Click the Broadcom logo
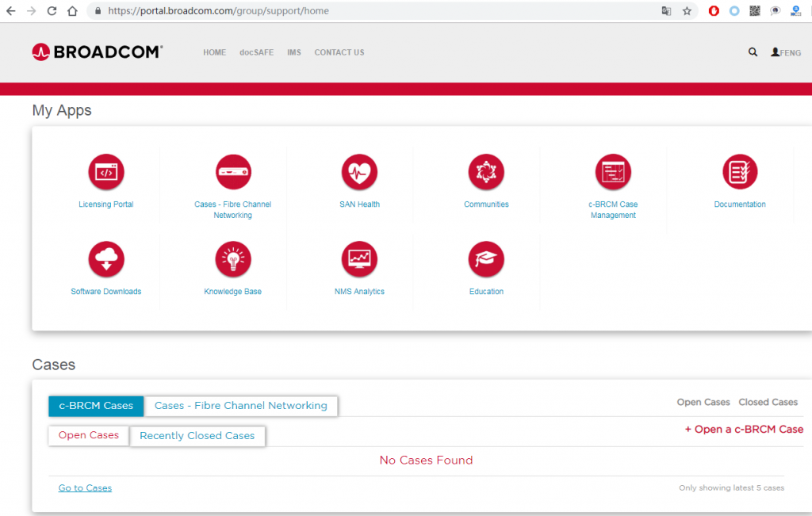The image size is (812, 516). tap(97, 52)
